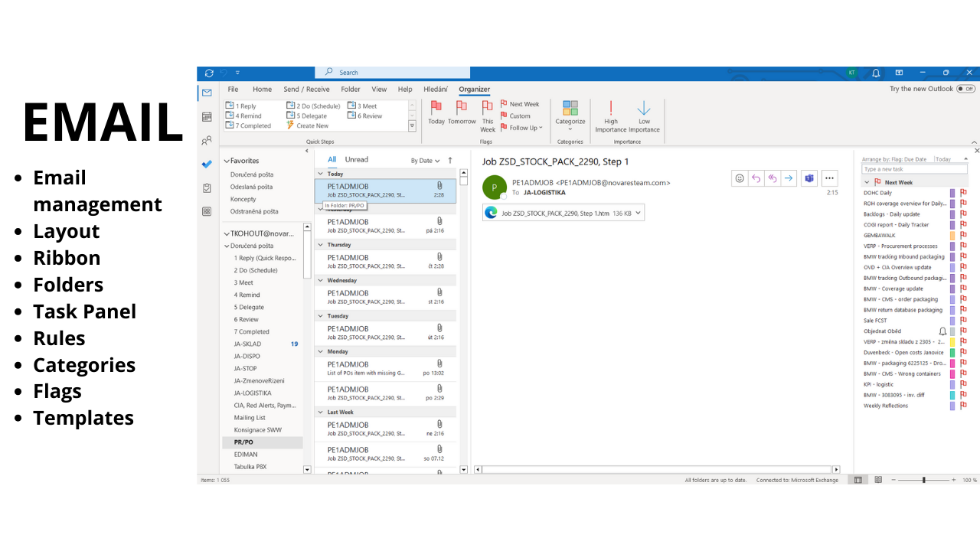Flag message for Today
The image size is (980, 551).
(436, 112)
